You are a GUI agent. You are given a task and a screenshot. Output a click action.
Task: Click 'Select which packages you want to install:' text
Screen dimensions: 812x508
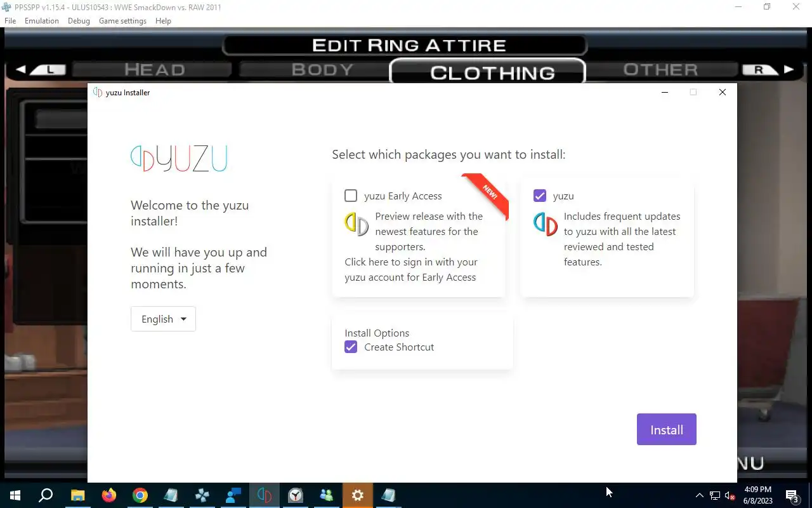(449, 154)
